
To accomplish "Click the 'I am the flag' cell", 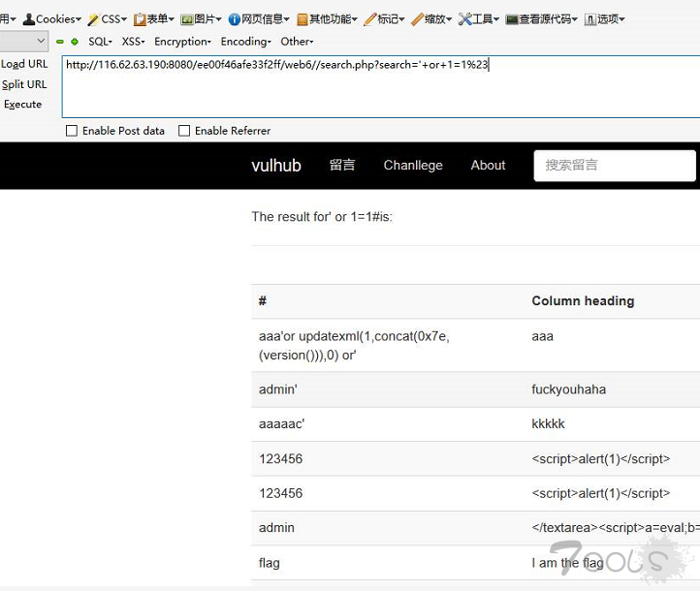I will pos(567,563).
